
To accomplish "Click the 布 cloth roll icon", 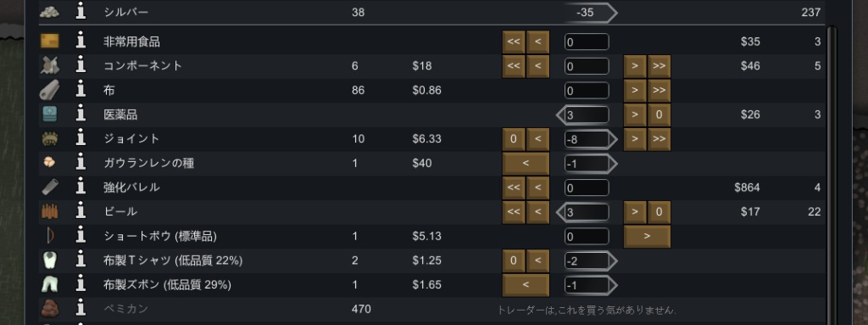I will (x=50, y=91).
